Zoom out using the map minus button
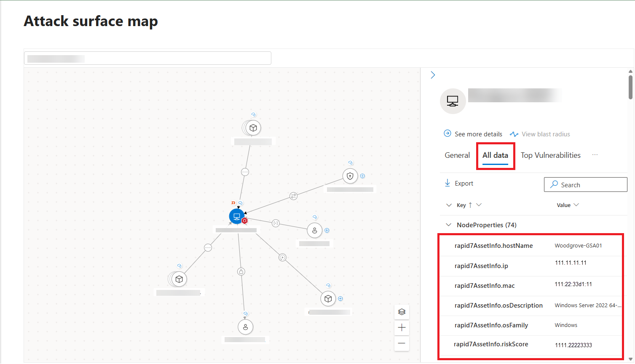The height and width of the screenshot is (364, 635). [402, 343]
